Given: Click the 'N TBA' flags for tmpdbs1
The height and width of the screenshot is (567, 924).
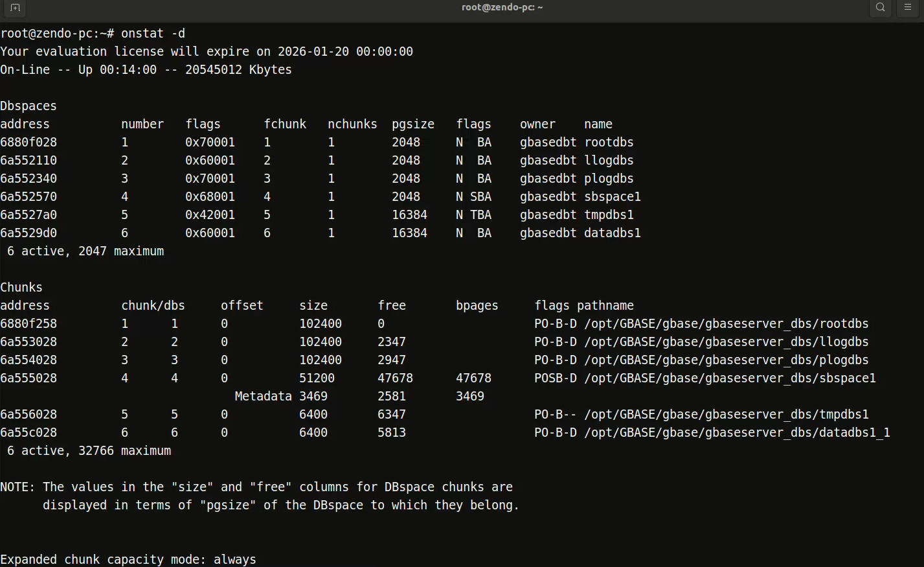Looking at the screenshot, I should coord(473,215).
